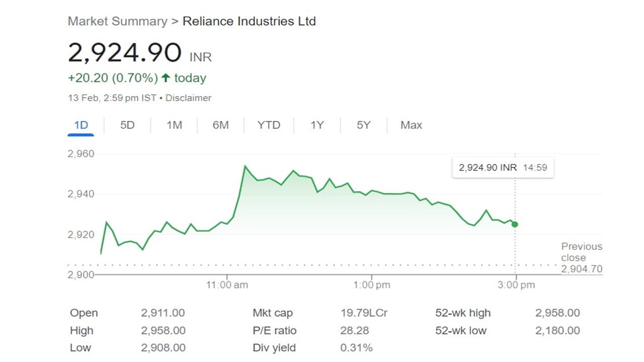This screenshot has width=644, height=362.
Task: Click the Reliance Industries Ltd title
Action: pyautogui.click(x=249, y=22)
